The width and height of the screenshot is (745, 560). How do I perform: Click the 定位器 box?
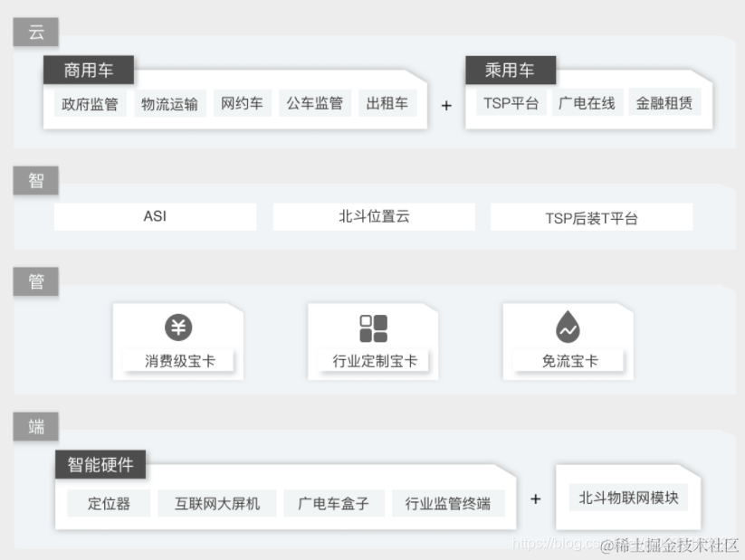coord(109,503)
